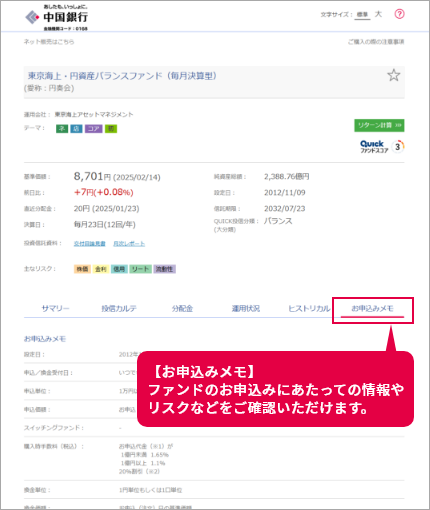The height and width of the screenshot is (510, 430).
Task: Open the 月次レポート link
Action: click(x=129, y=244)
